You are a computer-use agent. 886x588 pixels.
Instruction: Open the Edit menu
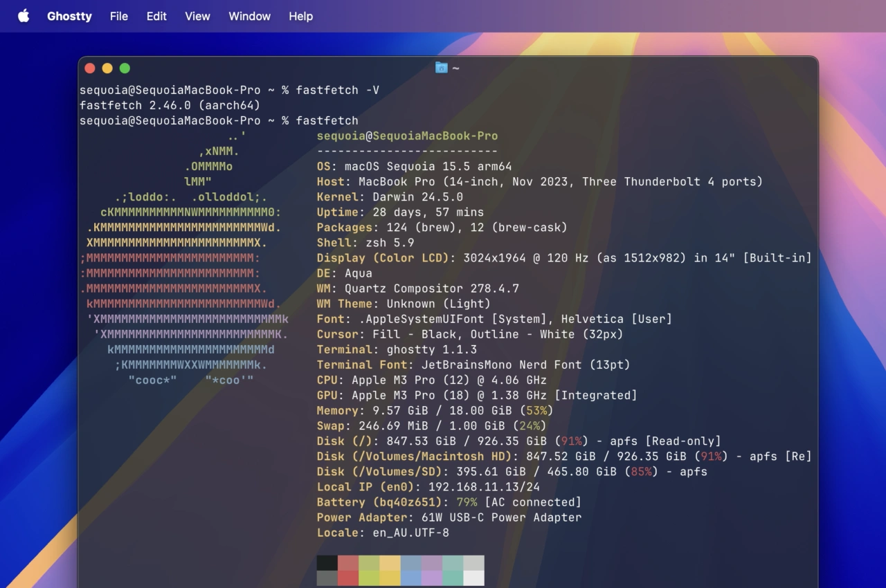(156, 16)
